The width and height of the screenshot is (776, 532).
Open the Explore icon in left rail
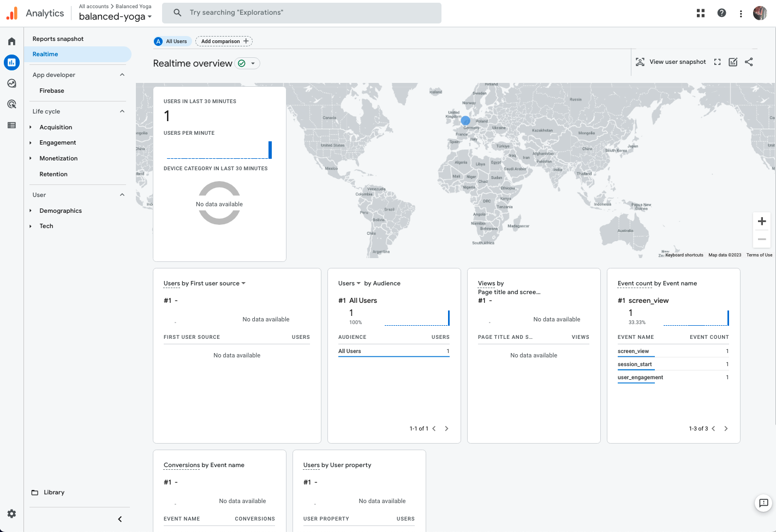pos(11,83)
